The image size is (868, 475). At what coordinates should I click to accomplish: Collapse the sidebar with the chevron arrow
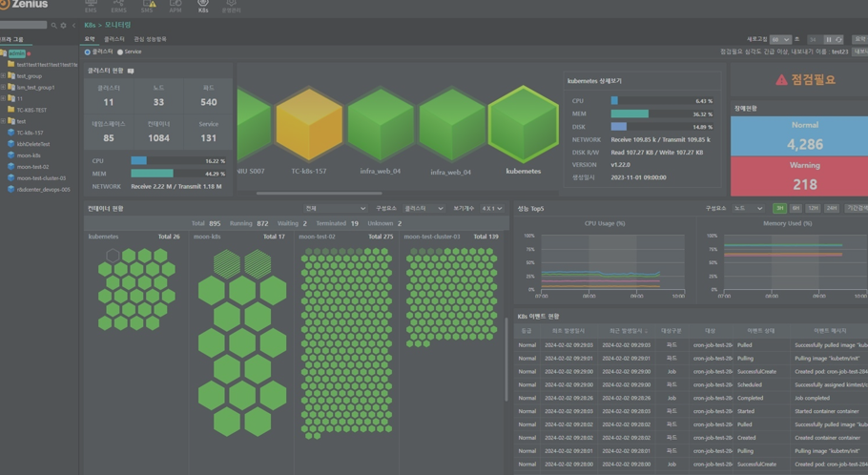click(73, 26)
